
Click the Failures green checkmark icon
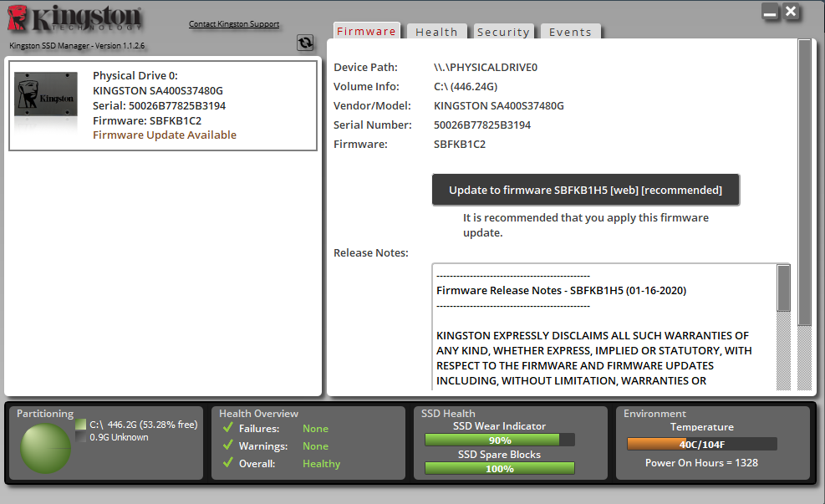coord(228,427)
